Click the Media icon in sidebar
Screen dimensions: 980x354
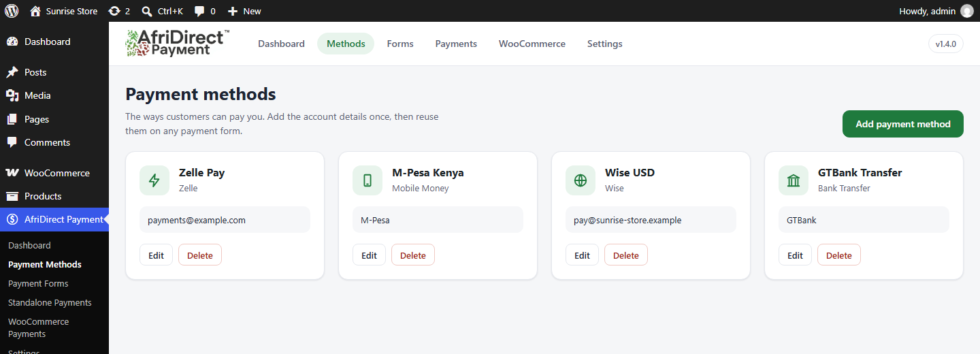[12, 95]
